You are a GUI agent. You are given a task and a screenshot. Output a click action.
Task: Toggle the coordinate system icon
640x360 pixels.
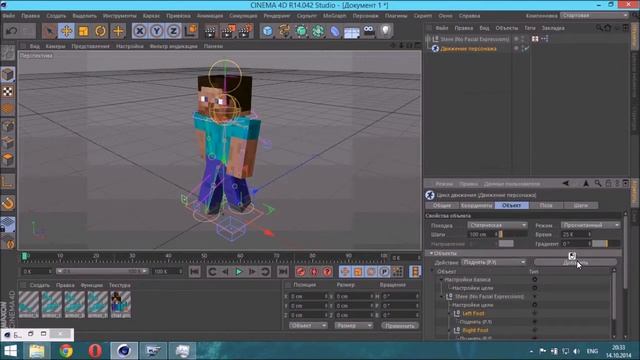tap(190, 31)
